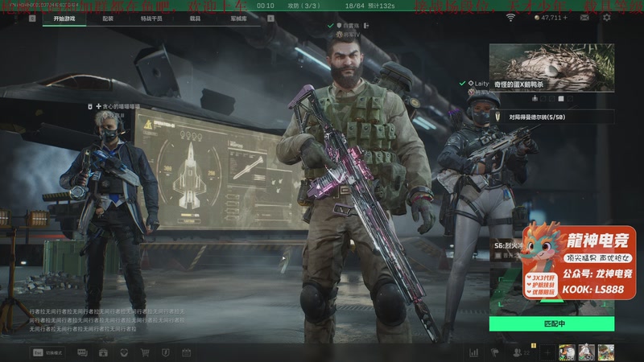Open the star supply crate icon
Image resolution: width=644 pixels, height=362 pixels.
[x=103, y=352]
